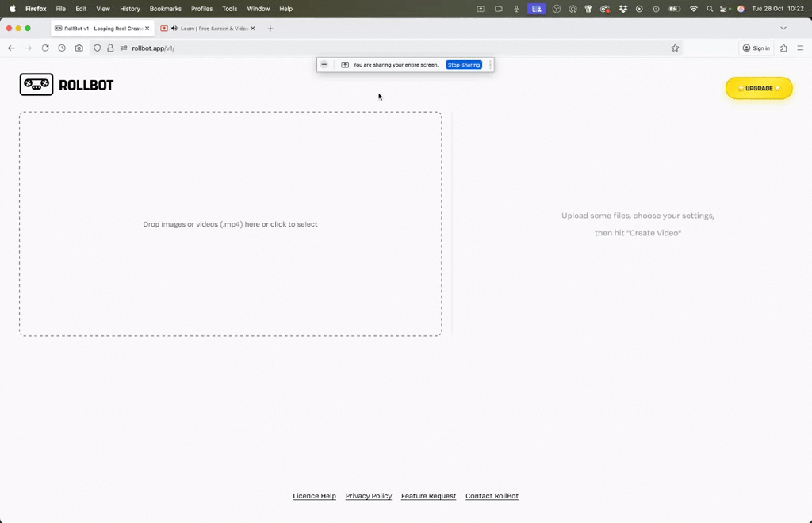This screenshot has height=523, width=812.
Task: Open the Privacy Policy link
Action: pyautogui.click(x=369, y=496)
